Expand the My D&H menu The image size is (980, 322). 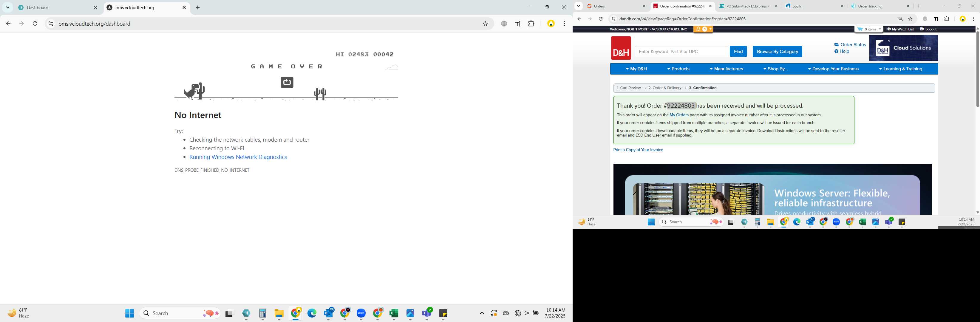pos(636,69)
